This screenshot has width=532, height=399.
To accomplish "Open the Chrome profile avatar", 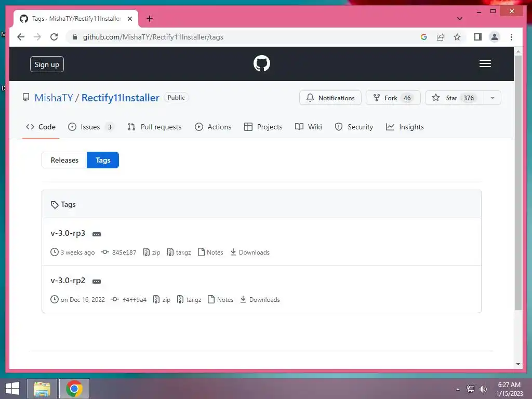I will click(495, 37).
